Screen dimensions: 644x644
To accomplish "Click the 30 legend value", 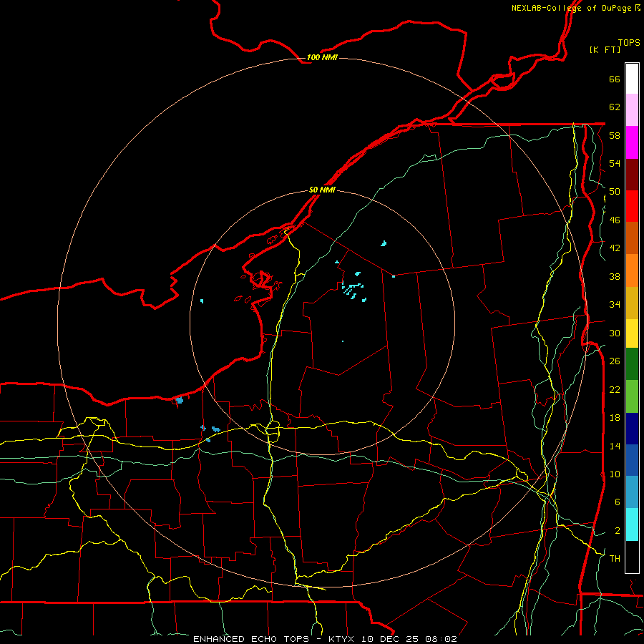I will pos(615,333).
